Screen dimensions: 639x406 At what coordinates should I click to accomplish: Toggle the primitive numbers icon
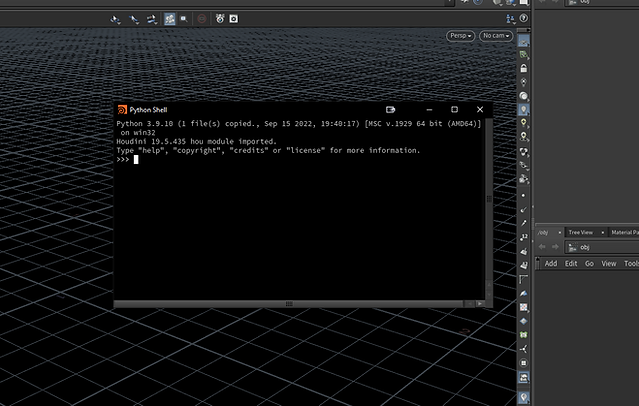coord(524,265)
